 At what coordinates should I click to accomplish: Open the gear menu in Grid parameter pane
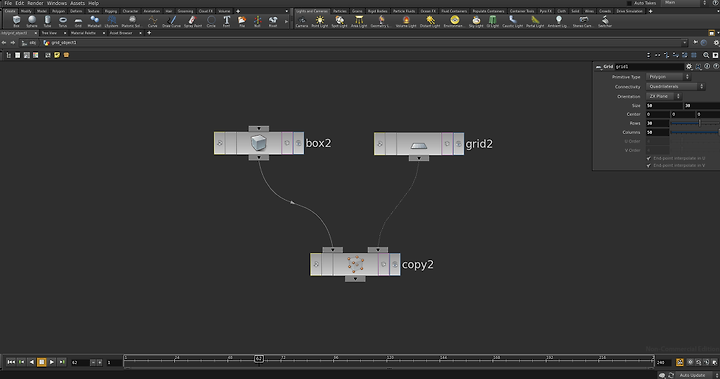click(689, 67)
